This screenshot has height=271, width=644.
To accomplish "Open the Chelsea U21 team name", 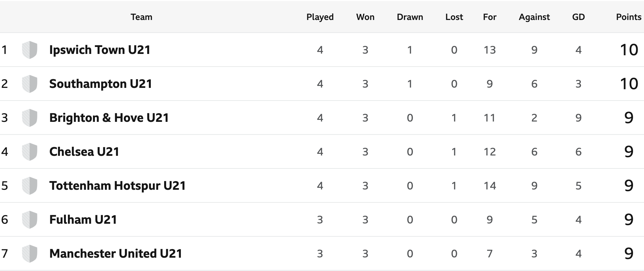I will pyautogui.click(x=84, y=152).
